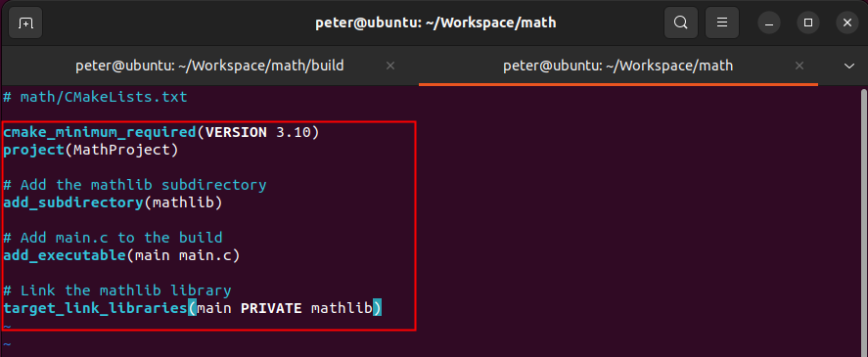Image resolution: width=868 pixels, height=357 pixels.
Task: Minimize the terminal window
Action: tap(769, 22)
